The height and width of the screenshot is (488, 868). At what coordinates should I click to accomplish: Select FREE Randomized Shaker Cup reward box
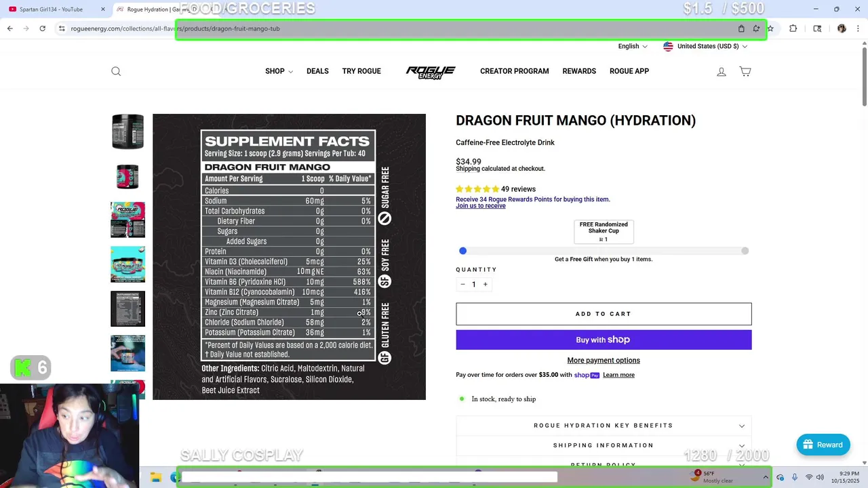(604, 231)
